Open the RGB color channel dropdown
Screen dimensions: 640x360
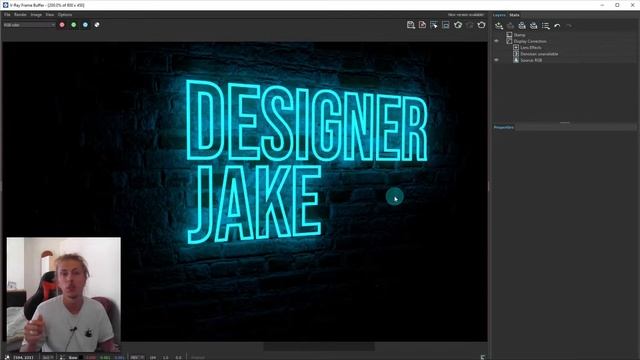pyautogui.click(x=29, y=25)
